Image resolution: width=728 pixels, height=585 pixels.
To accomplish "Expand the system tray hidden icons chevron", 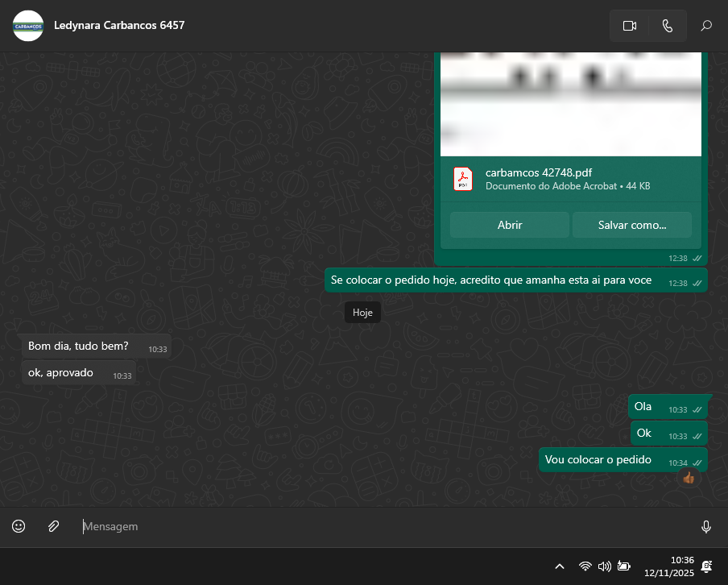I will (x=560, y=566).
